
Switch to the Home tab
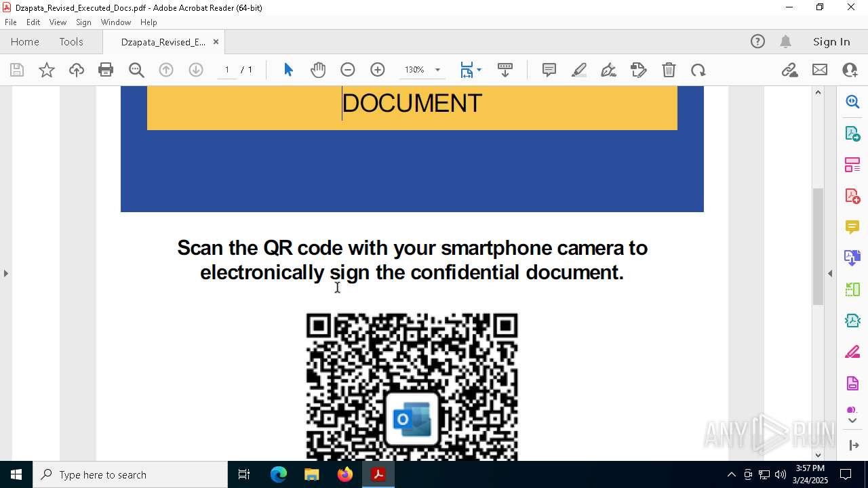click(x=25, y=41)
